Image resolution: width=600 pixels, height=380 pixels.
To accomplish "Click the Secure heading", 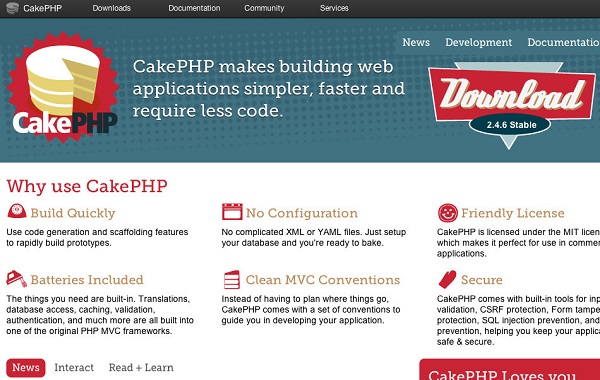I will (x=481, y=280).
